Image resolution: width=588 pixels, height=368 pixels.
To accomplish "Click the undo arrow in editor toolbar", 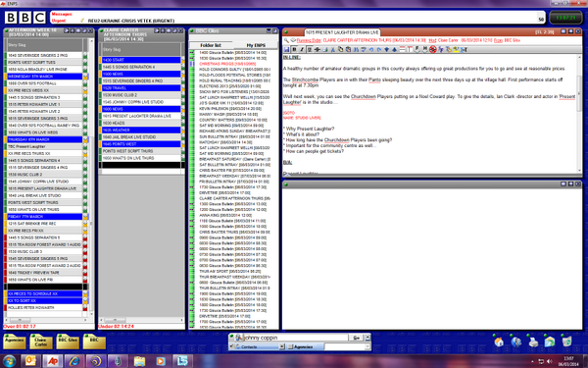I will pyautogui.click(x=371, y=49).
